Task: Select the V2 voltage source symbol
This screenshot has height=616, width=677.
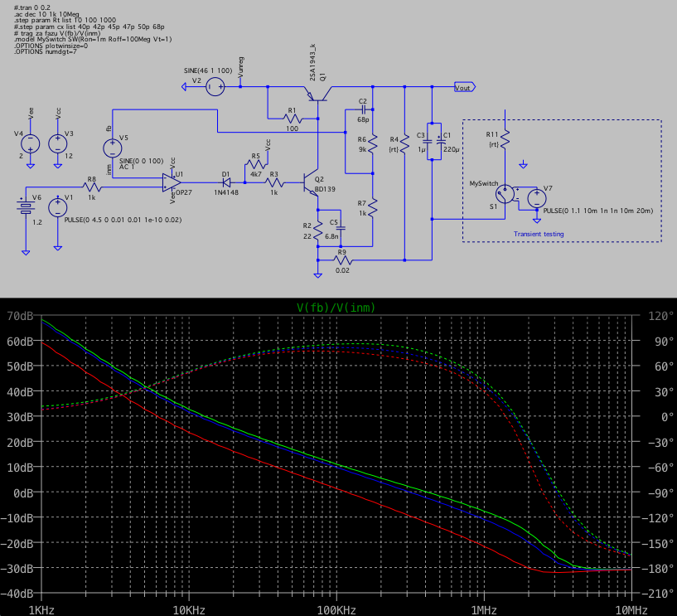Action: tap(215, 87)
